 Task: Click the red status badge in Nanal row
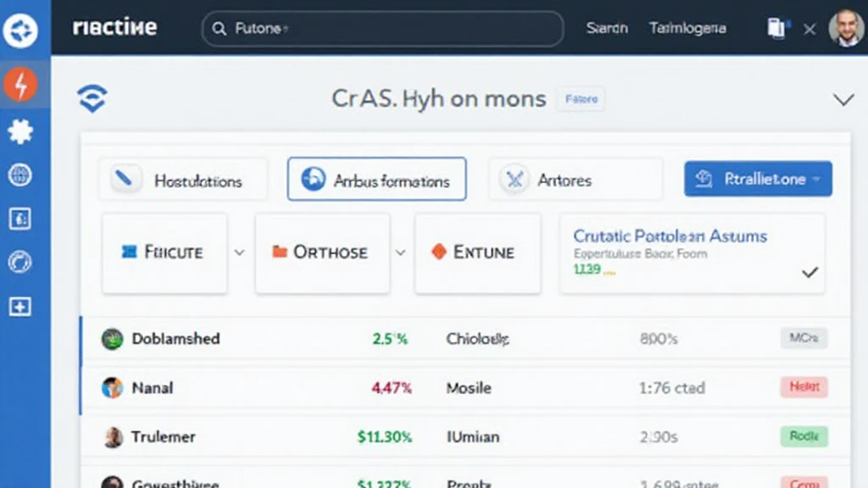tap(803, 387)
